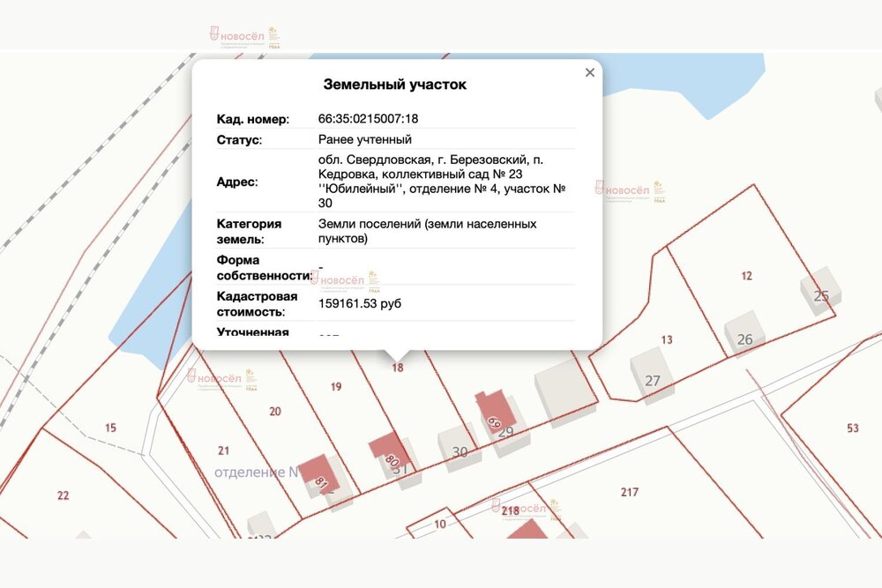Close the Земельный участок info popup
This screenshot has width=882, height=588.
pos(589,72)
